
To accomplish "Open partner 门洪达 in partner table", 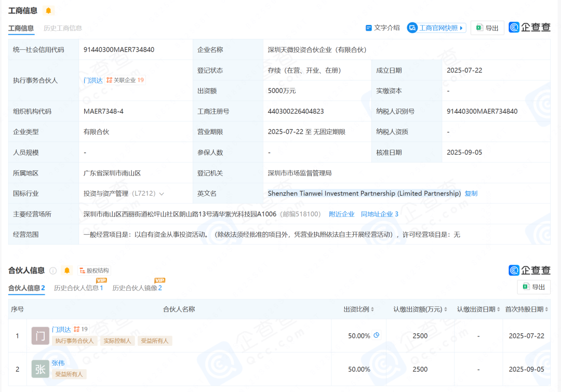I will click(x=61, y=329).
